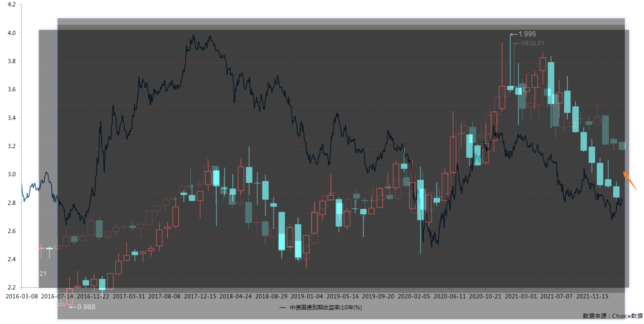
Task: Click the 4.0 y-axis label
Action: tap(12, 33)
